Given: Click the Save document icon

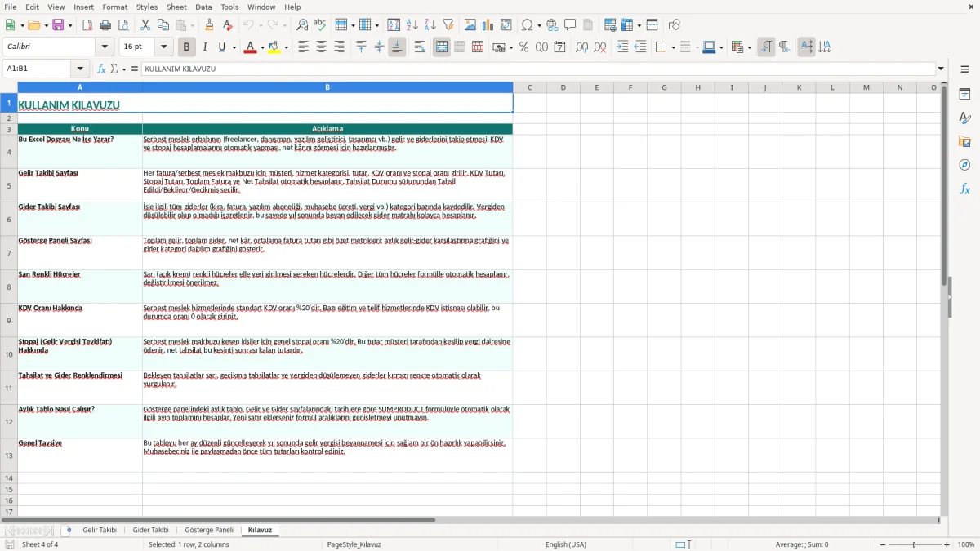Looking at the screenshot, I should click(x=58, y=25).
